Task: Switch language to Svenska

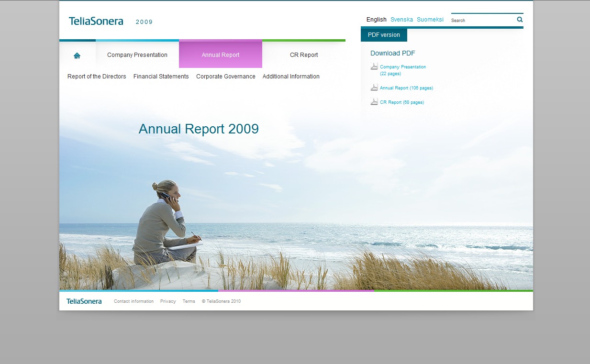Action: coord(401,20)
